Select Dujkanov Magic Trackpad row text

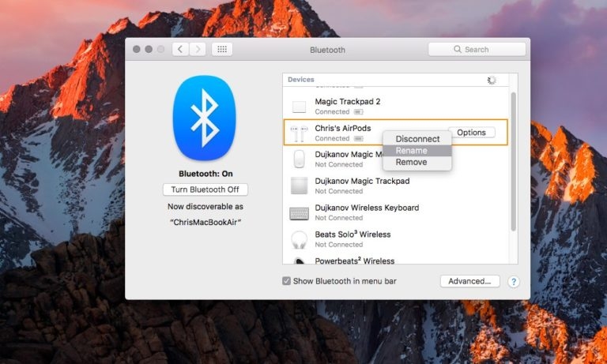pos(362,181)
